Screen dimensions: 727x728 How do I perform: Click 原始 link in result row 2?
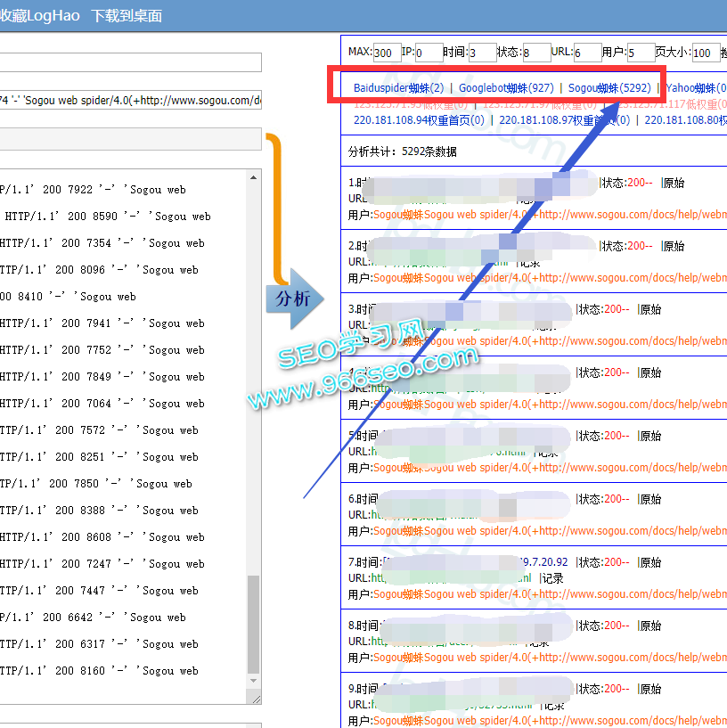point(674,246)
